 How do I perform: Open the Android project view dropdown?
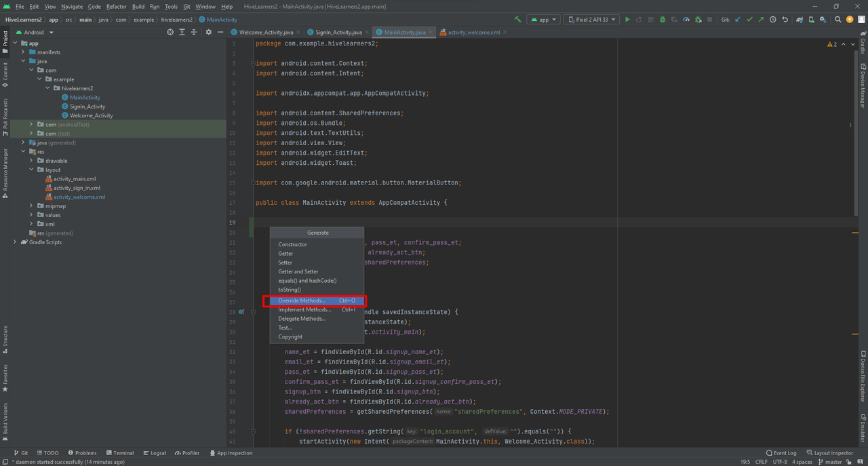pos(34,32)
